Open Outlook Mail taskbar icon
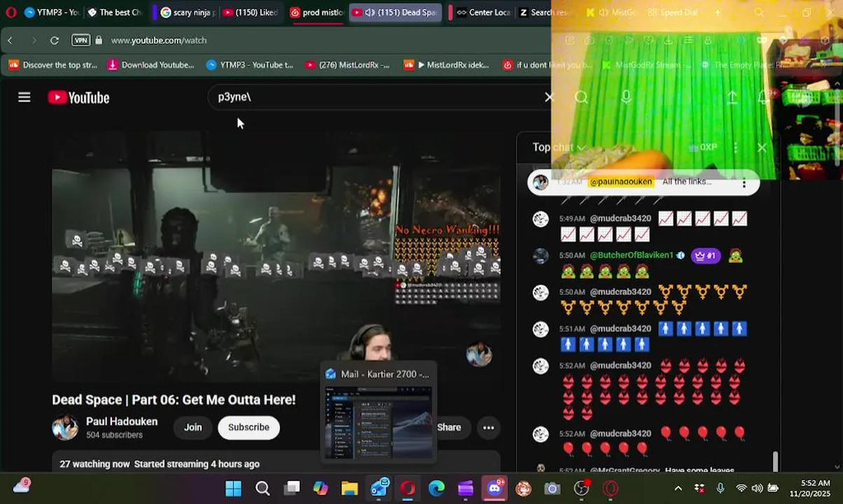Screen dimensions: 843x504 point(379,488)
